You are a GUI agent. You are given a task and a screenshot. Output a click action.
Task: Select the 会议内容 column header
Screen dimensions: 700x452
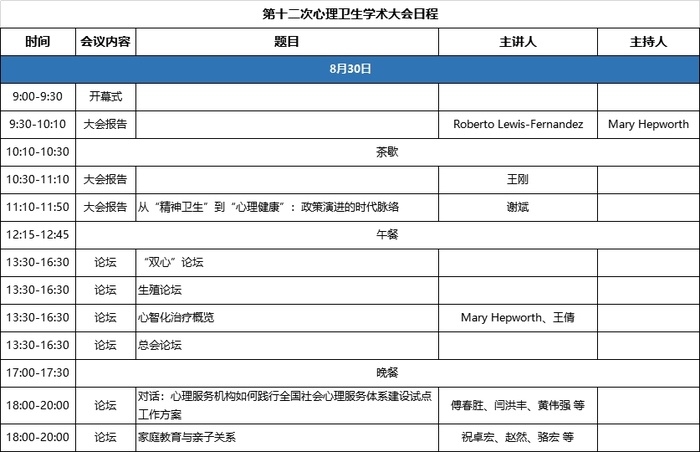click(x=105, y=42)
